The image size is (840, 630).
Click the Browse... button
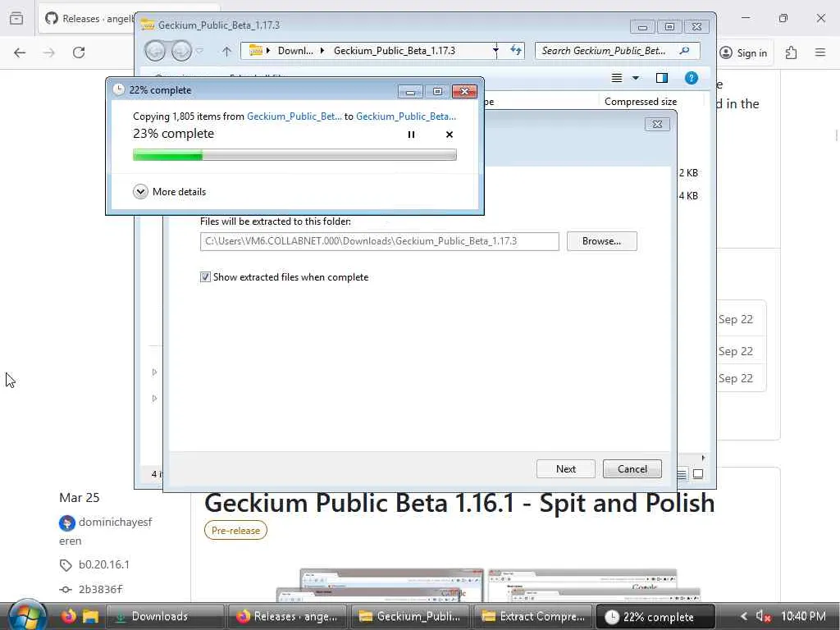(601, 241)
